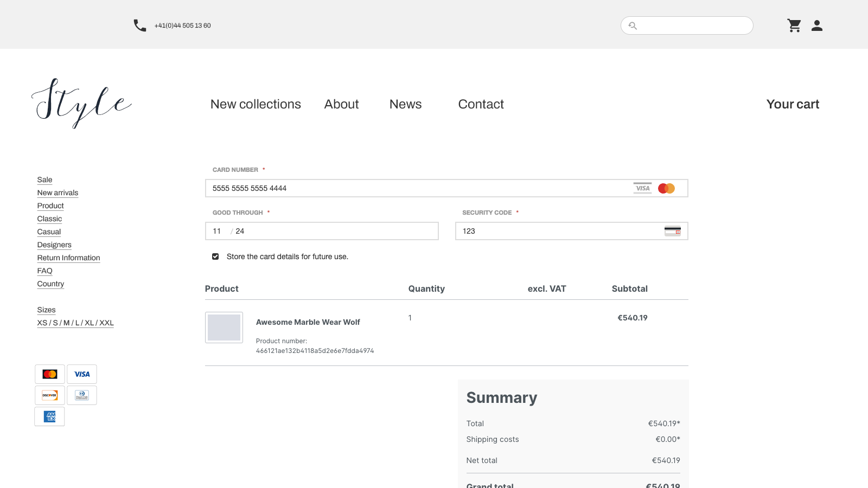Screen dimensions: 868x488
Task: Click the Diners Club payment badge
Action: (x=82, y=395)
